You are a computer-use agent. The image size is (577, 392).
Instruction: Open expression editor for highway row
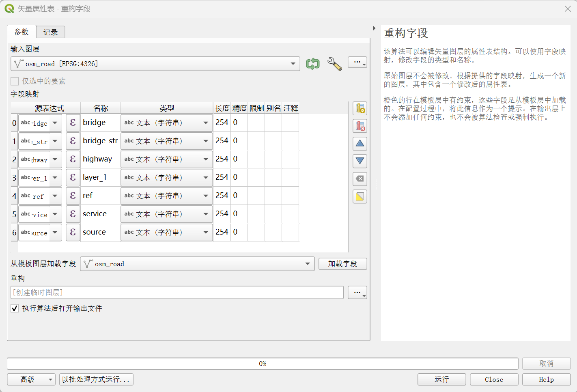coord(73,159)
